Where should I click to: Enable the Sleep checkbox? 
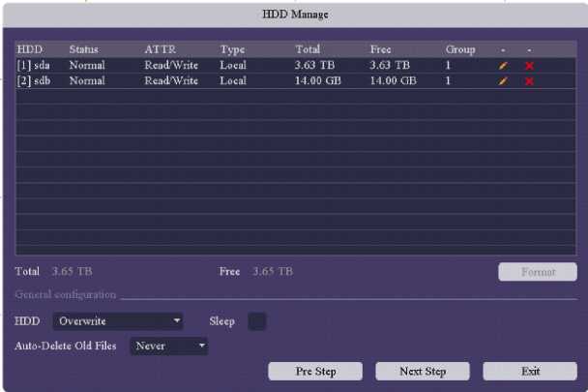[x=257, y=321]
